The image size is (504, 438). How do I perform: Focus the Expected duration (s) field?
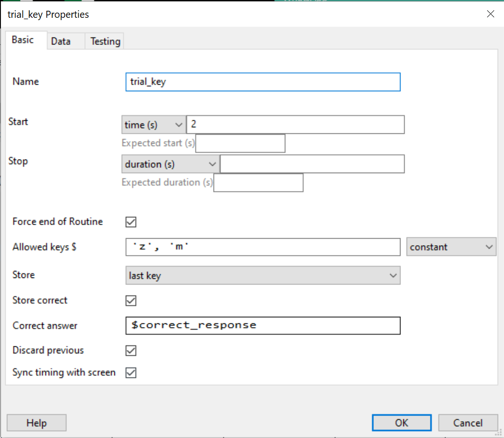coord(258,182)
